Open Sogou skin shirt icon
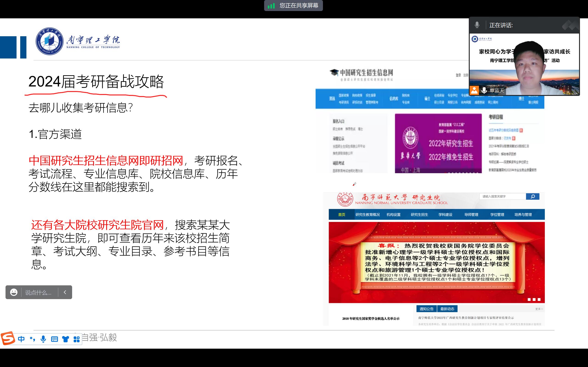 [x=65, y=339]
